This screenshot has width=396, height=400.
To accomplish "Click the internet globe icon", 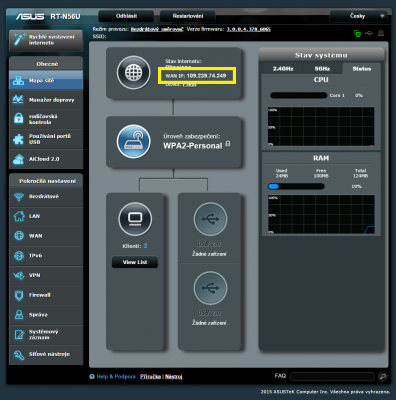I will 134,72.
